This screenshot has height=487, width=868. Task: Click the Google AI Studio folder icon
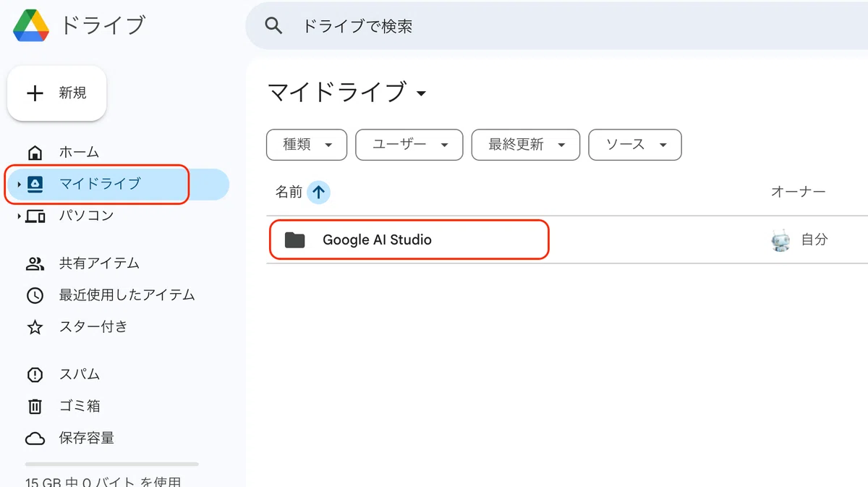coord(294,240)
